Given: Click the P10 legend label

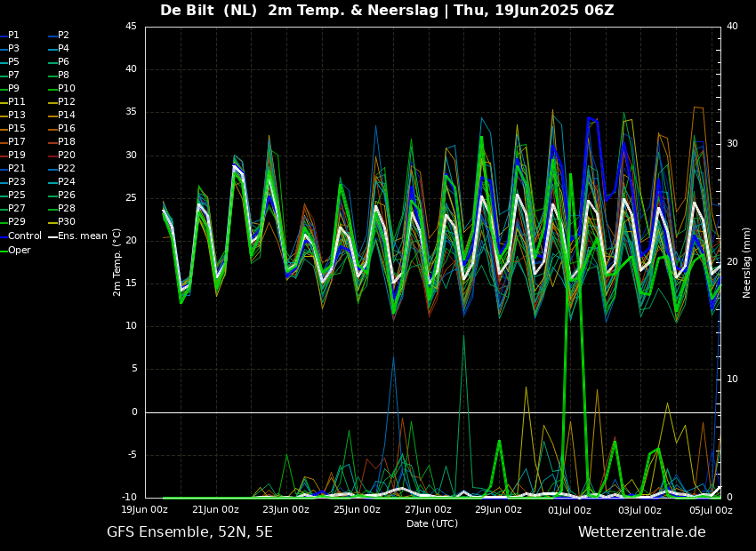Looking at the screenshot, I should pos(66,89).
